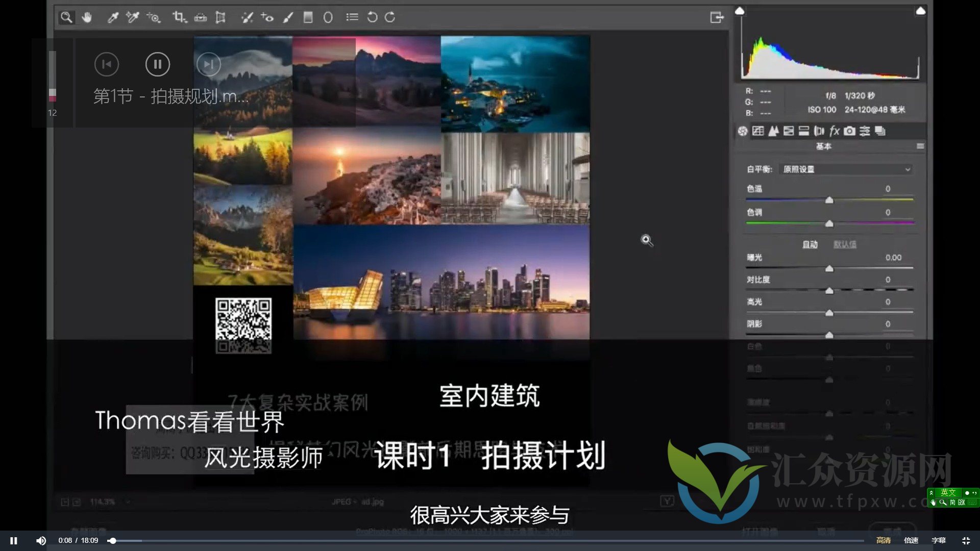The height and width of the screenshot is (551, 980).
Task: Click the Default (默认值) link
Action: 845,245
